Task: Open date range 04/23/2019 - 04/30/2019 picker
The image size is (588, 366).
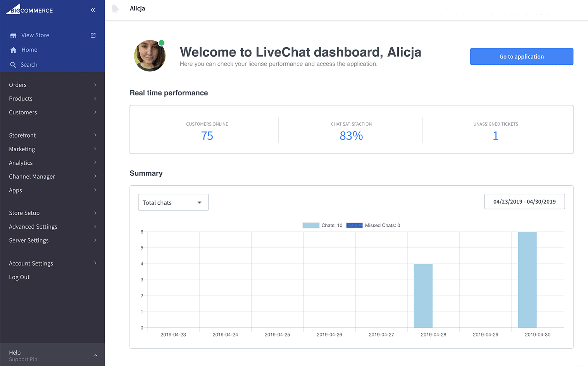Action: pos(524,202)
